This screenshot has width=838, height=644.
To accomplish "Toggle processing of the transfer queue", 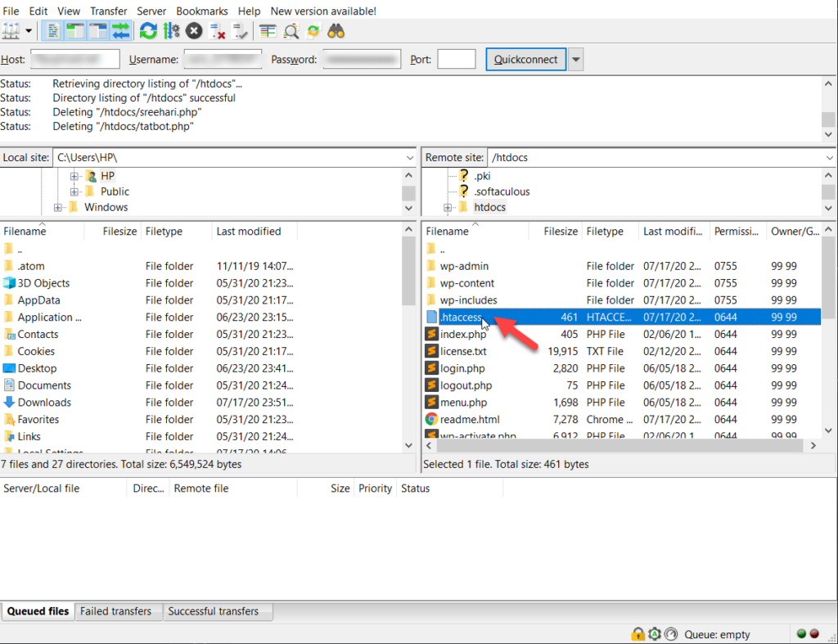I will click(x=171, y=32).
